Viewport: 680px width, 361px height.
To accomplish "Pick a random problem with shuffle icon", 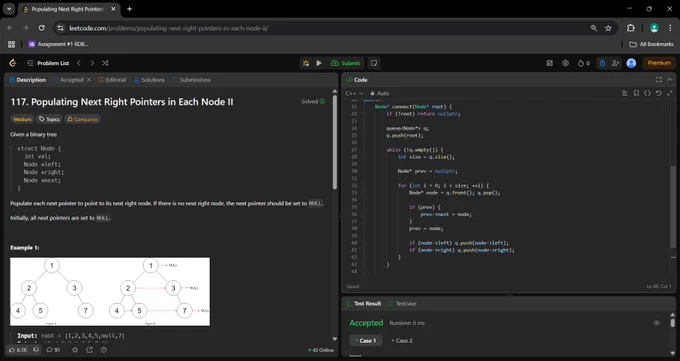I will pyautogui.click(x=105, y=63).
